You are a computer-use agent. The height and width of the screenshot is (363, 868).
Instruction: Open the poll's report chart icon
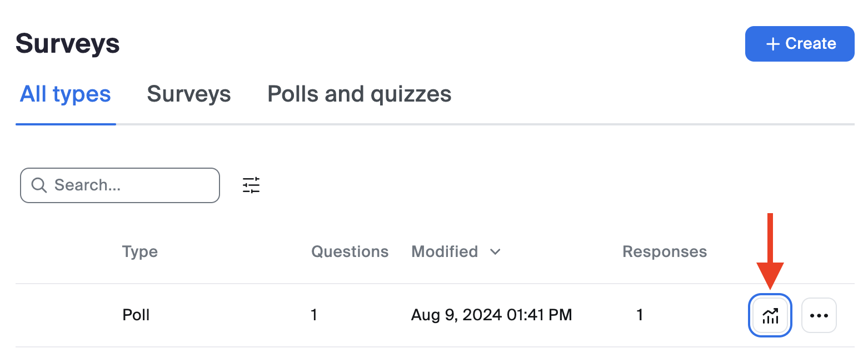(770, 316)
